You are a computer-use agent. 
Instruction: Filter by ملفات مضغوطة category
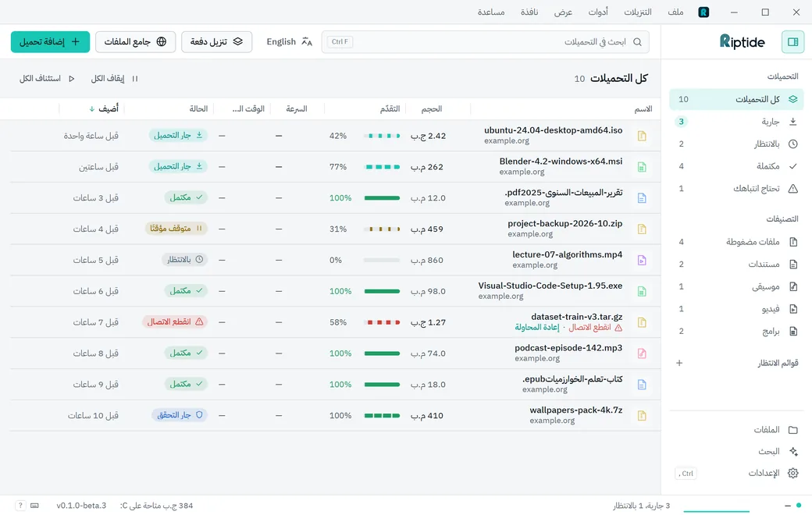point(735,242)
